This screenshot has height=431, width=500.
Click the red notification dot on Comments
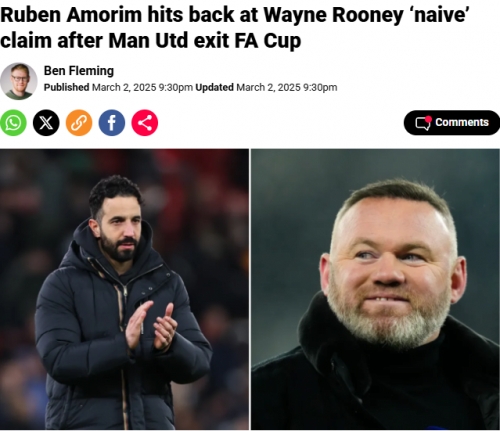pos(429,119)
